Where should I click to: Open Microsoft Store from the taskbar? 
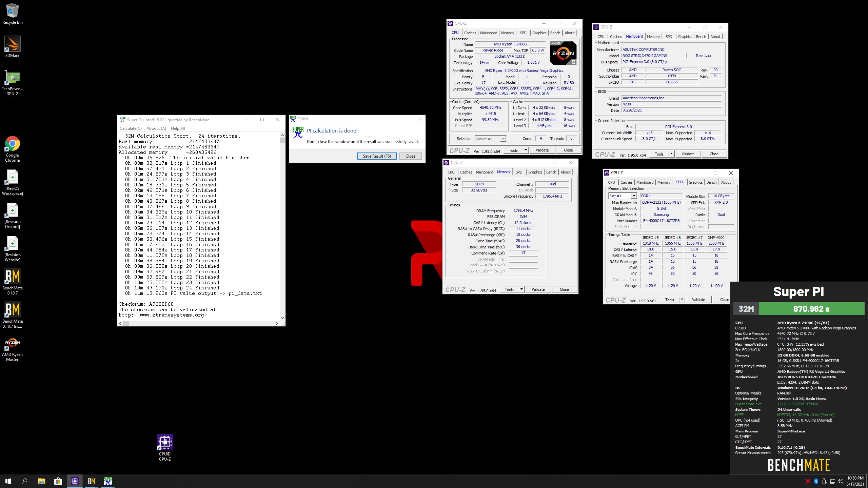click(x=58, y=481)
